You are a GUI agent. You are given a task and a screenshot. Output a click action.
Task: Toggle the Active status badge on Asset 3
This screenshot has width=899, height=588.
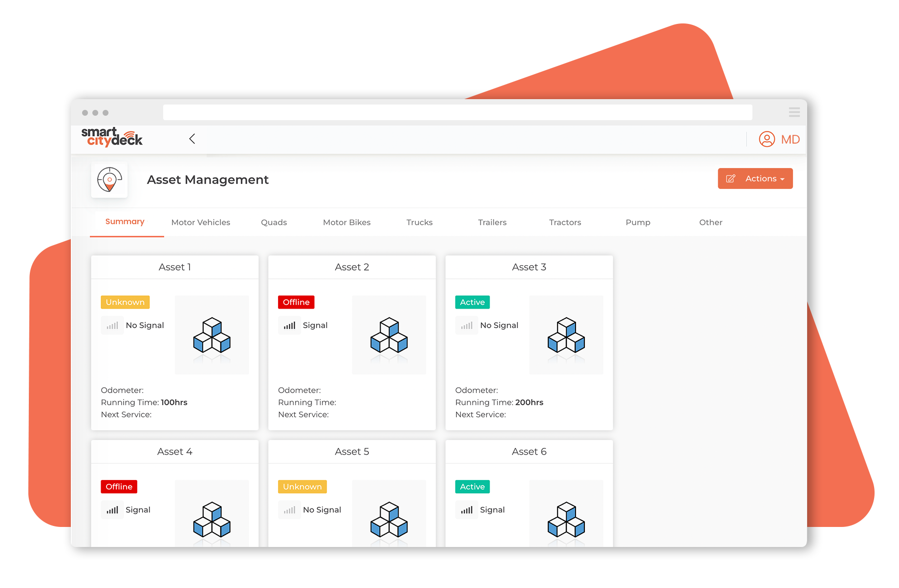pyautogui.click(x=472, y=302)
